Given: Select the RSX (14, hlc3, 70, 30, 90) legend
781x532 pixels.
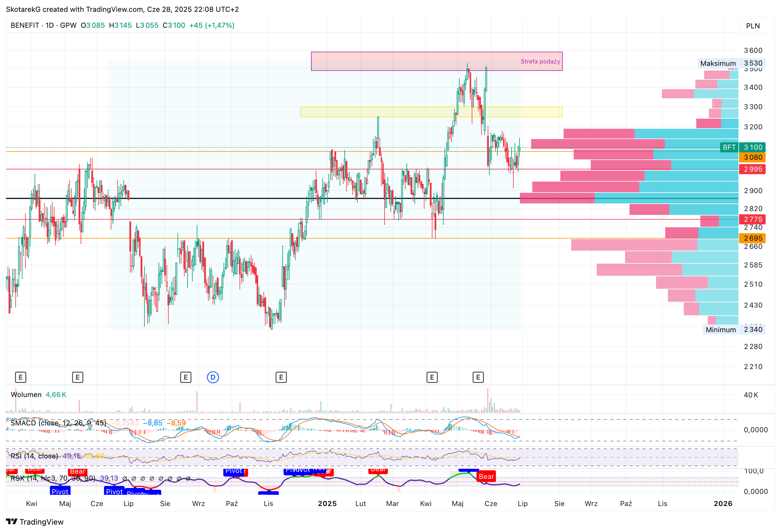Looking at the screenshot, I should [x=53, y=478].
